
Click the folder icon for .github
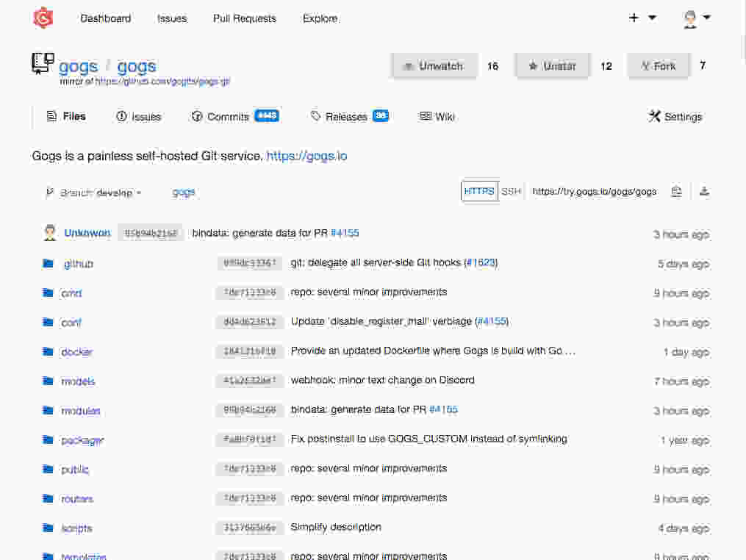(48, 263)
